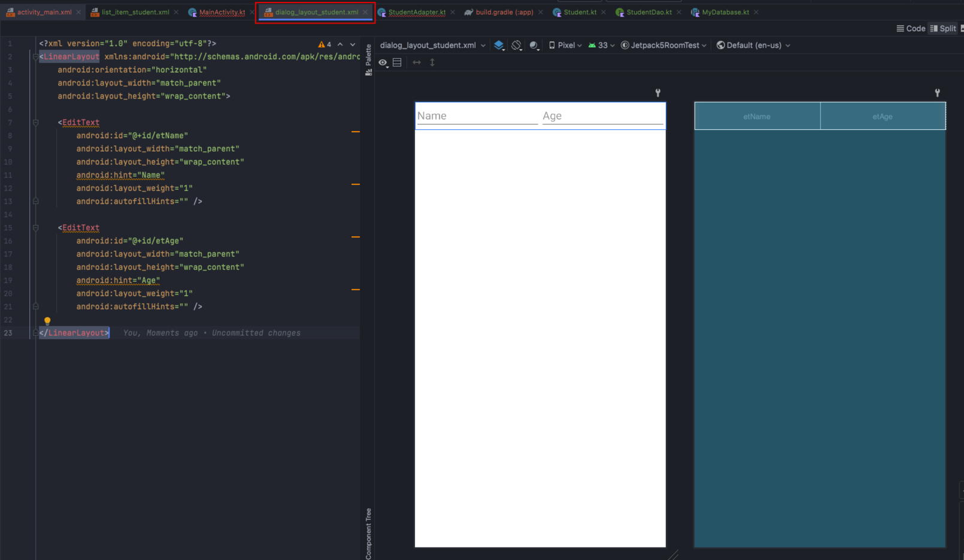Switch to the StudentAdapter.kt tab
Image resolution: width=964 pixels, height=560 pixels.
pyautogui.click(x=417, y=12)
